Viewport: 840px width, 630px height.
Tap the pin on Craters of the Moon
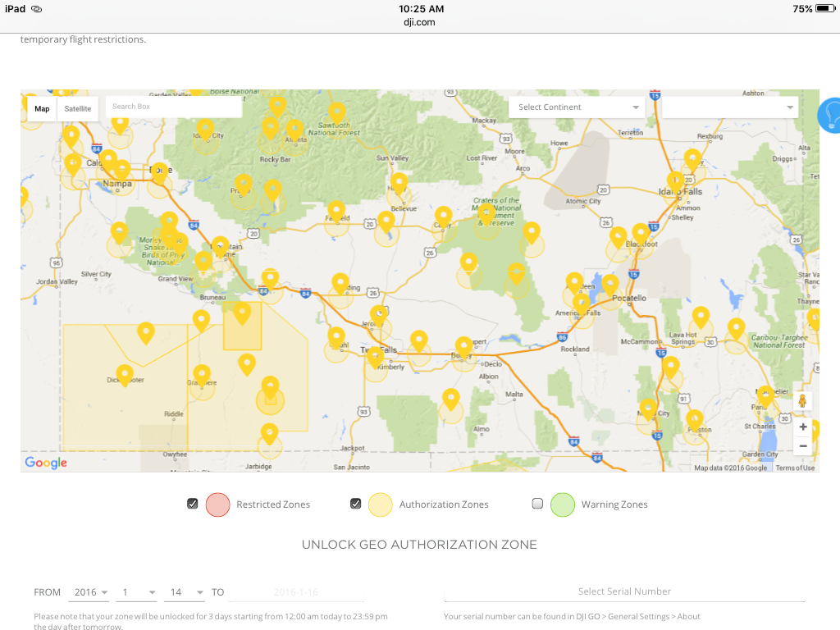[486, 213]
